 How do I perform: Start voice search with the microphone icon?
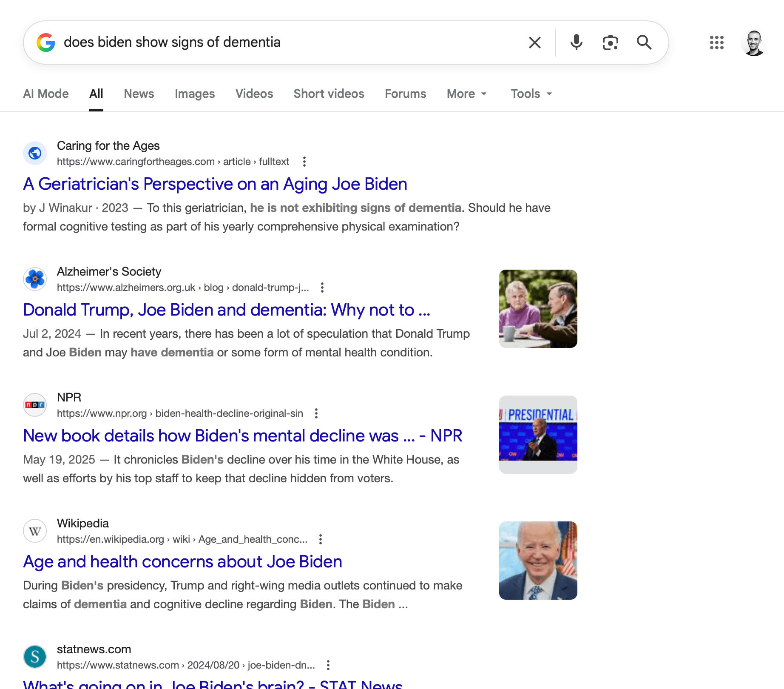(x=576, y=43)
